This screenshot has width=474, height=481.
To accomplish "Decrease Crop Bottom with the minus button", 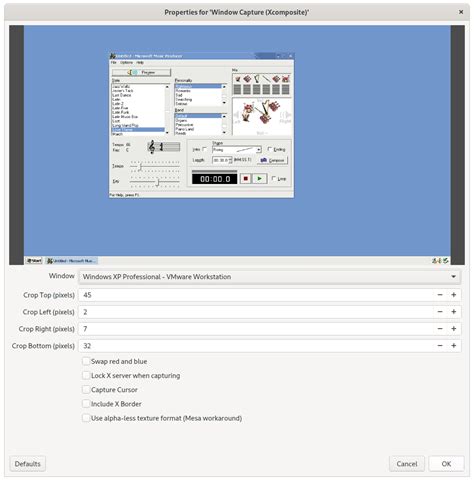I will (x=440, y=346).
